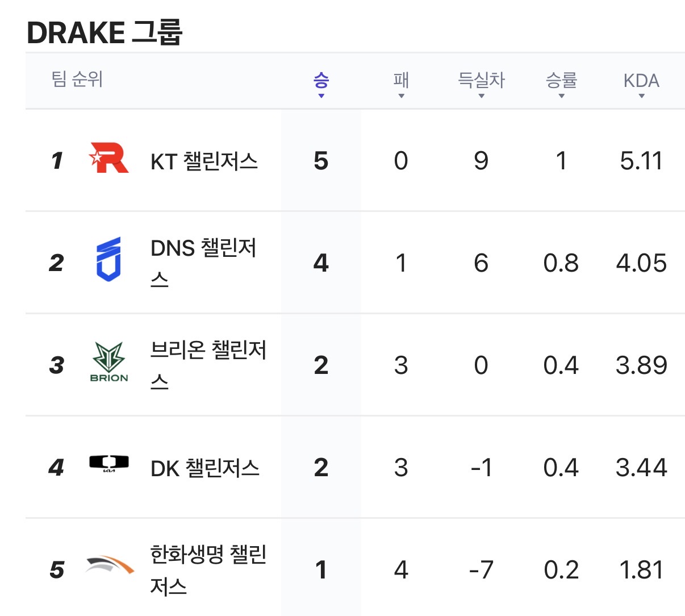Screen dimensions: 685x616
Task: Open DK 챌린저스 team page
Action: tap(205, 468)
